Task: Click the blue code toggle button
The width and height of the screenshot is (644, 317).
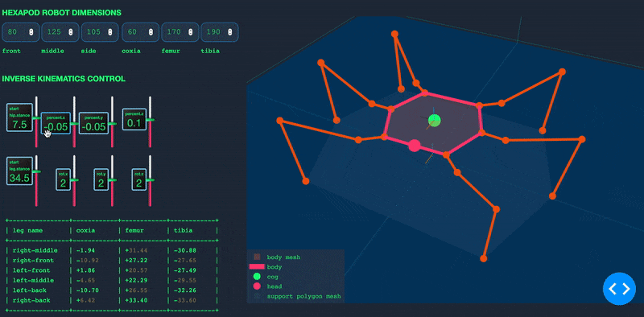Action: click(619, 289)
